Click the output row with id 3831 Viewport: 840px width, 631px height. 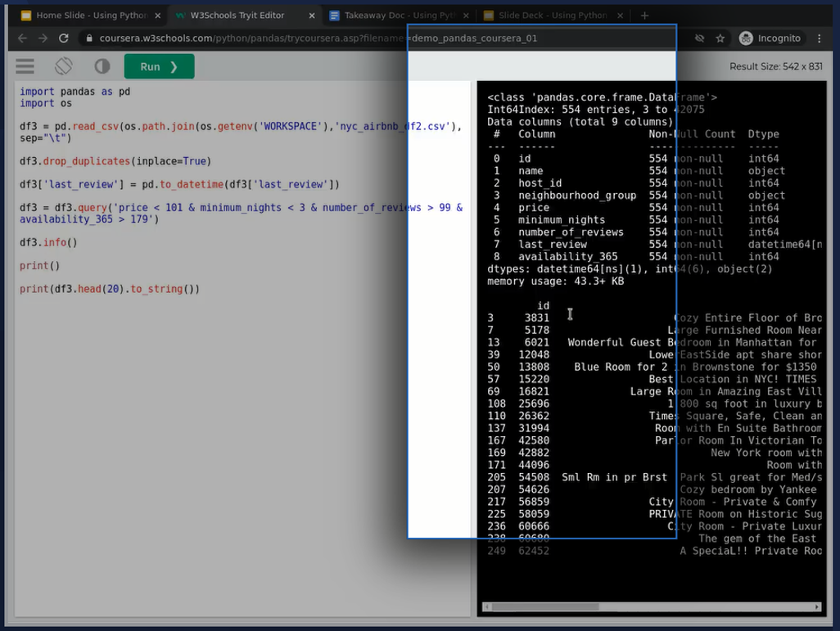click(x=654, y=318)
